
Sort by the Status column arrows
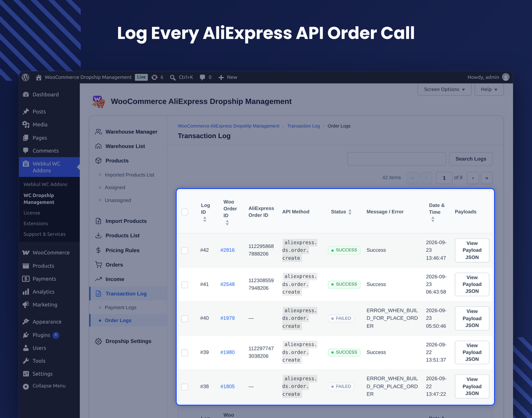[x=350, y=212]
